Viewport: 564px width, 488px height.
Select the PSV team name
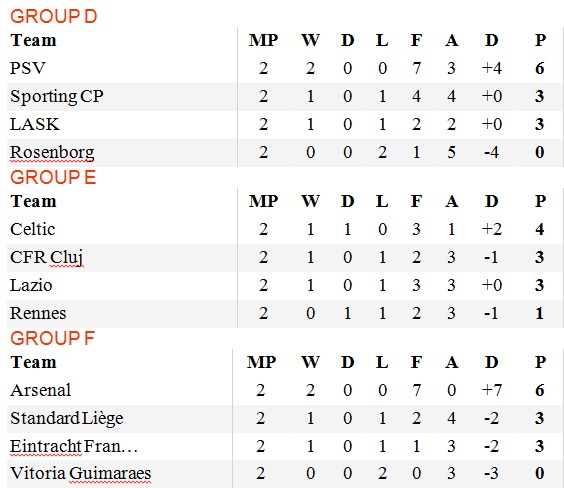point(28,68)
